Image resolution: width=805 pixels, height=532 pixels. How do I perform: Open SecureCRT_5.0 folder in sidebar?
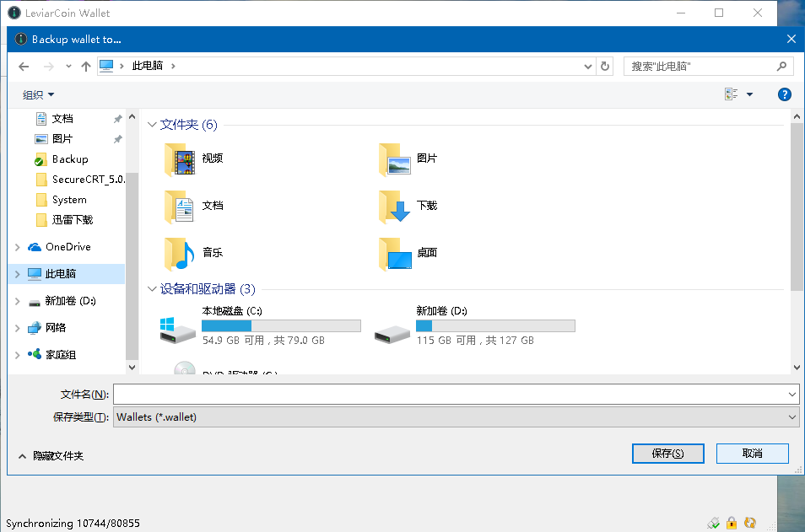(x=88, y=179)
